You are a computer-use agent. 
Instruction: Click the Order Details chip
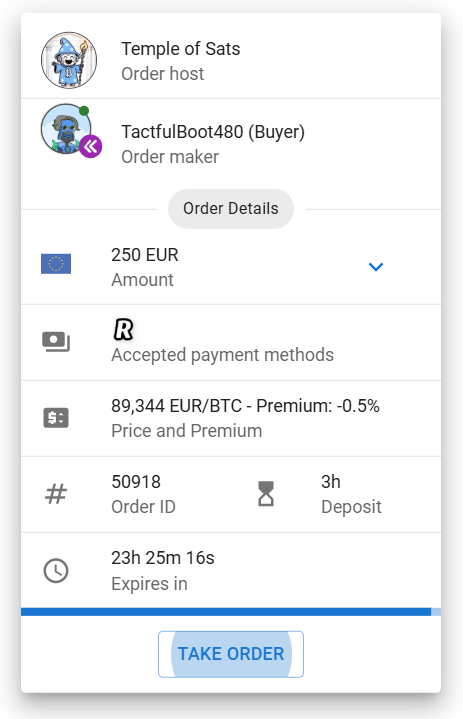pos(231,209)
